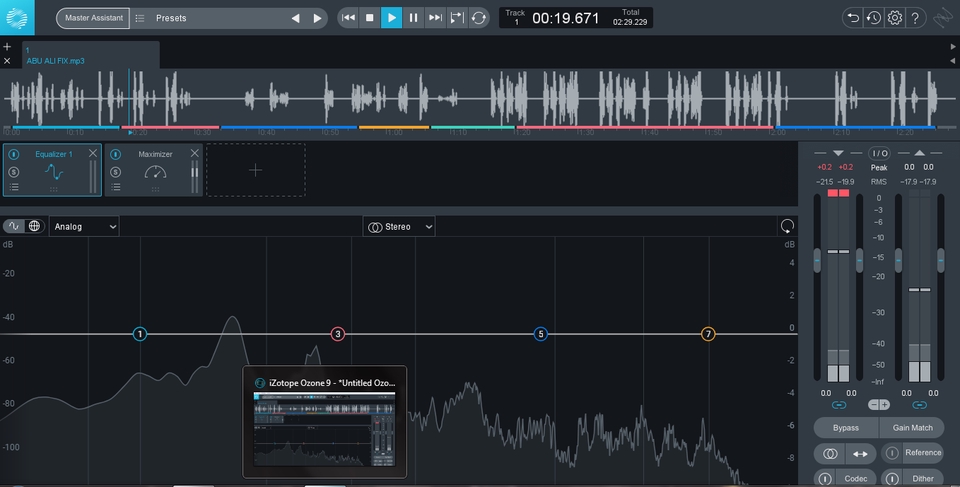Switch to the EQ curve view icon
960x487 pixels.
pos(13,226)
